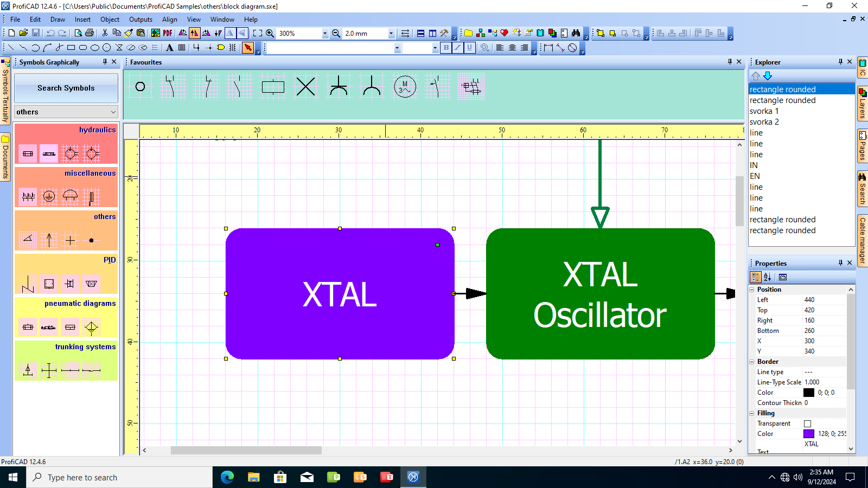Image resolution: width=868 pixels, height=488 pixels.
Task: Select the text tool A icon
Action: click(x=170, y=48)
